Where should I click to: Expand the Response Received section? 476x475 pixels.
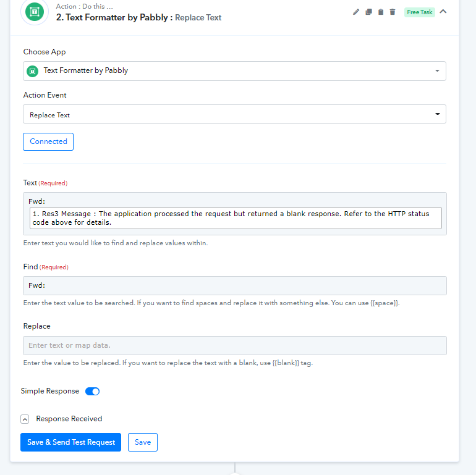pyautogui.click(x=25, y=419)
